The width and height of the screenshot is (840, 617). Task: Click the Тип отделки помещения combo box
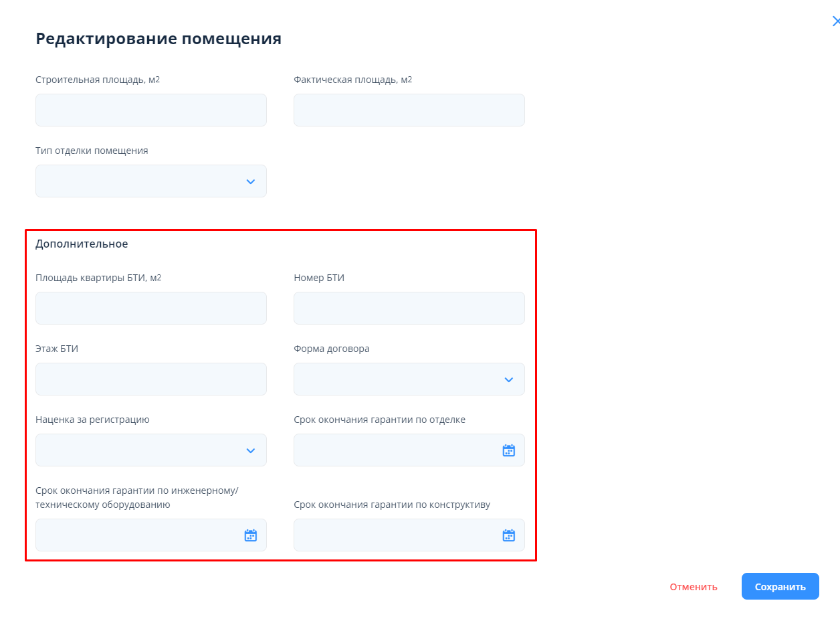tap(137, 181)
